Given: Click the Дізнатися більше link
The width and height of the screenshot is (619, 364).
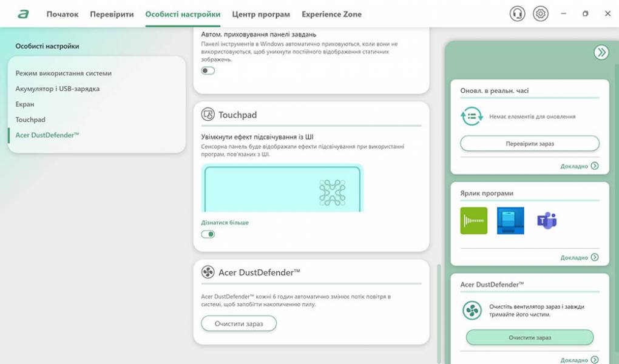Looking at the screenshot, I should [225, 223].
